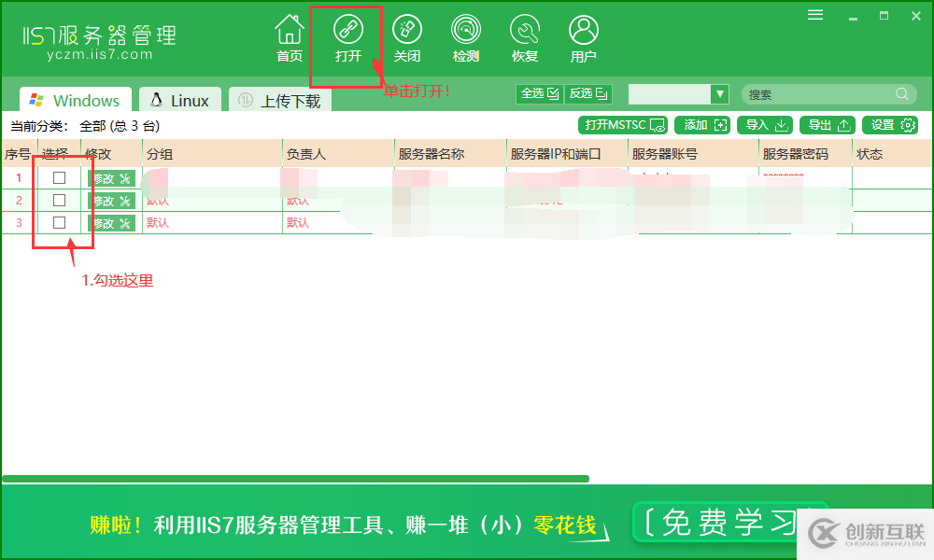Click the 服务器账号 column header
Image resolution: width=934 pixels, height=560 pixels.
pyautogui.click(x=693, y=154)
